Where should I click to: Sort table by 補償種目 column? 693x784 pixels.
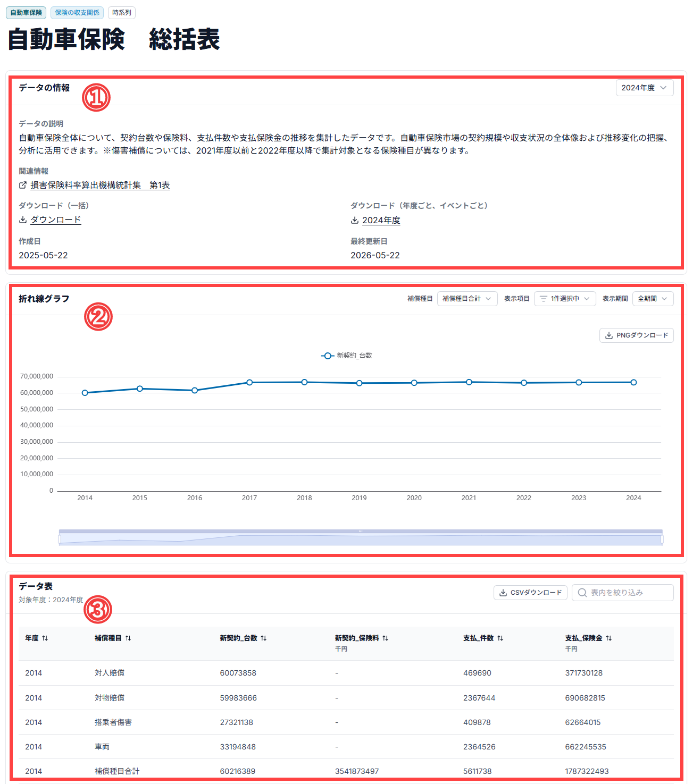click(x=113, y=638)
